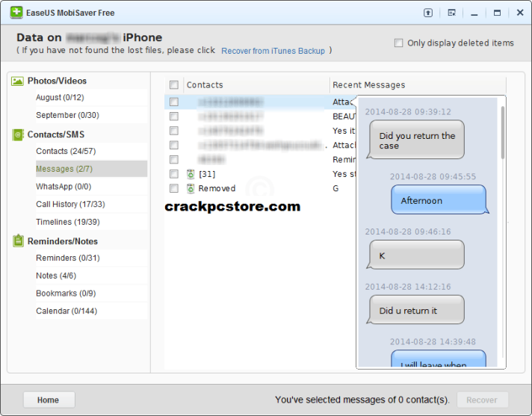Click the 'K' message bubble
This screenshot has width=532, height=416.
tap(416, 255)
